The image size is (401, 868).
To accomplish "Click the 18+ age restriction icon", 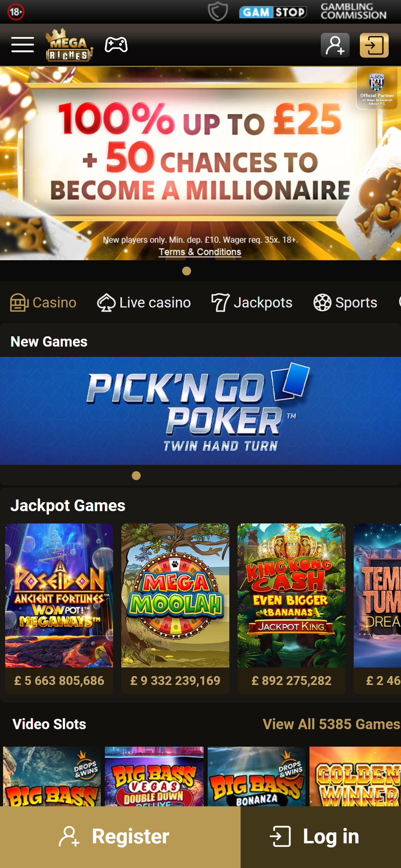I will click(x=16, y=12).
